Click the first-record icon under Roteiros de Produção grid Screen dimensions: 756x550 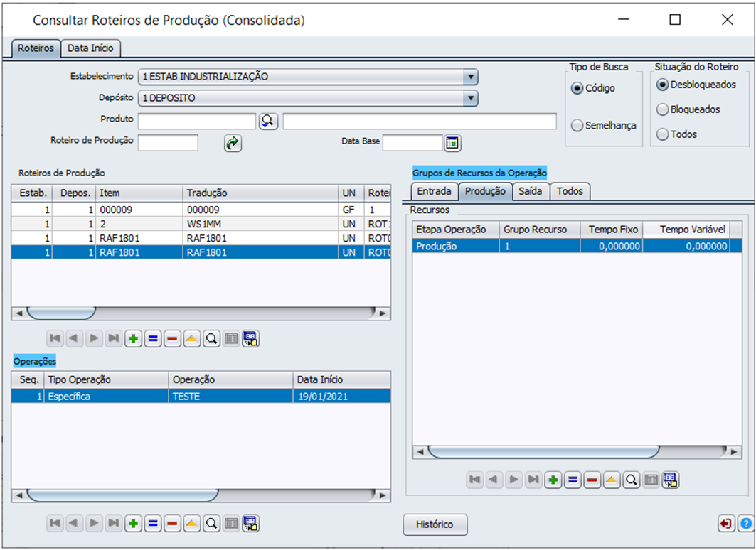tap(55, 339)
